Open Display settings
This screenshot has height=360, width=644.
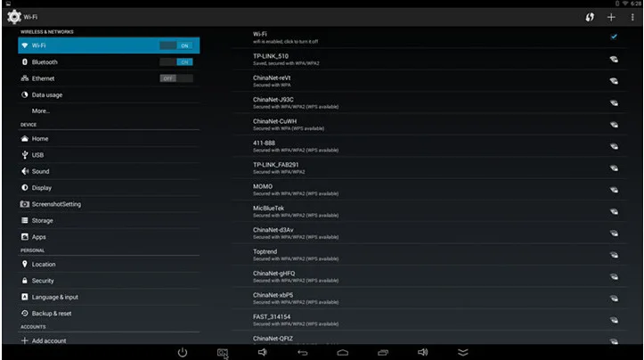[x=109, y=188]
